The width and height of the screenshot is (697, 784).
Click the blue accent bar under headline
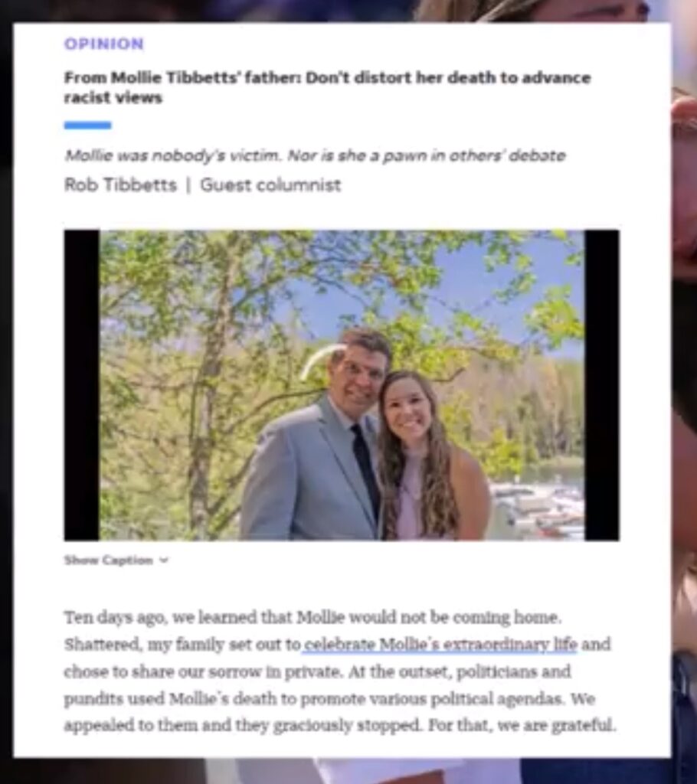(x=87, y=125)
